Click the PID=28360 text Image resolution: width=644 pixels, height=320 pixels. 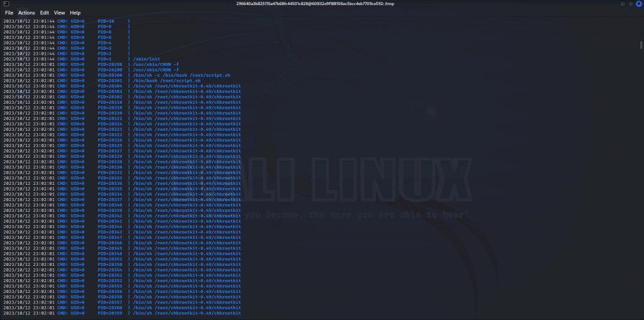pos(110,307)
